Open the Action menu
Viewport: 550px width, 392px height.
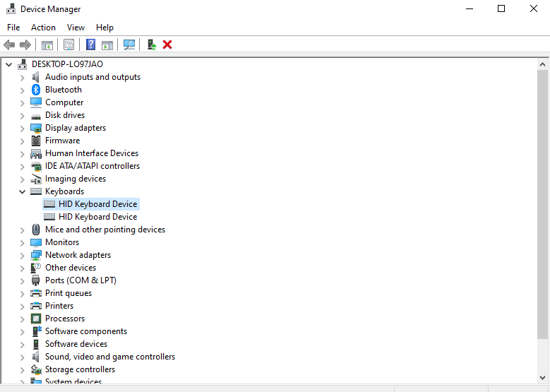(43, 28)
